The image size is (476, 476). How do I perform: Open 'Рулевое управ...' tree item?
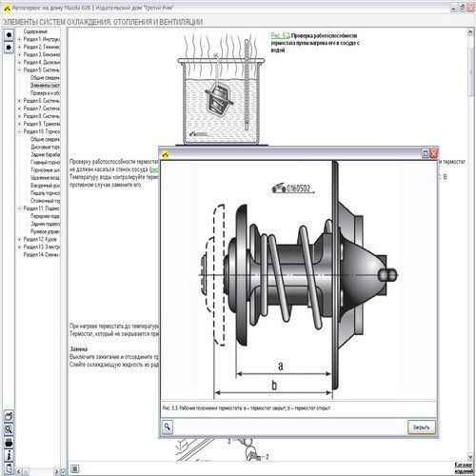coord(45,231)
